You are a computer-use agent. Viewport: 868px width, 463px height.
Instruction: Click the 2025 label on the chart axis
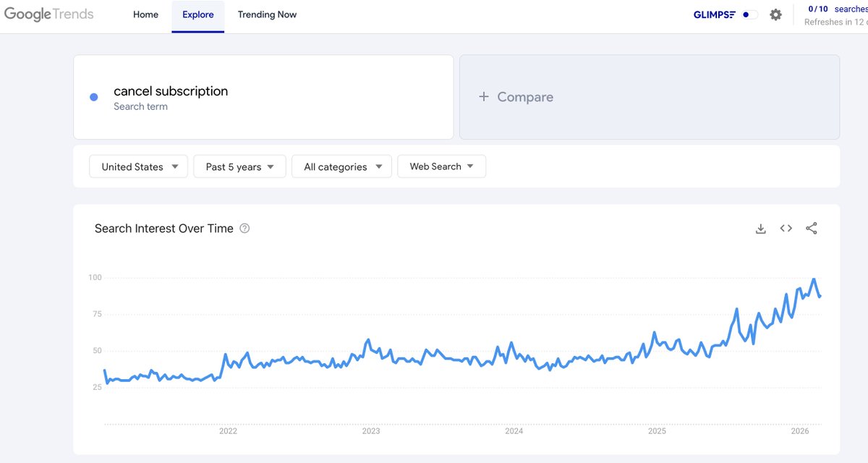657,431
